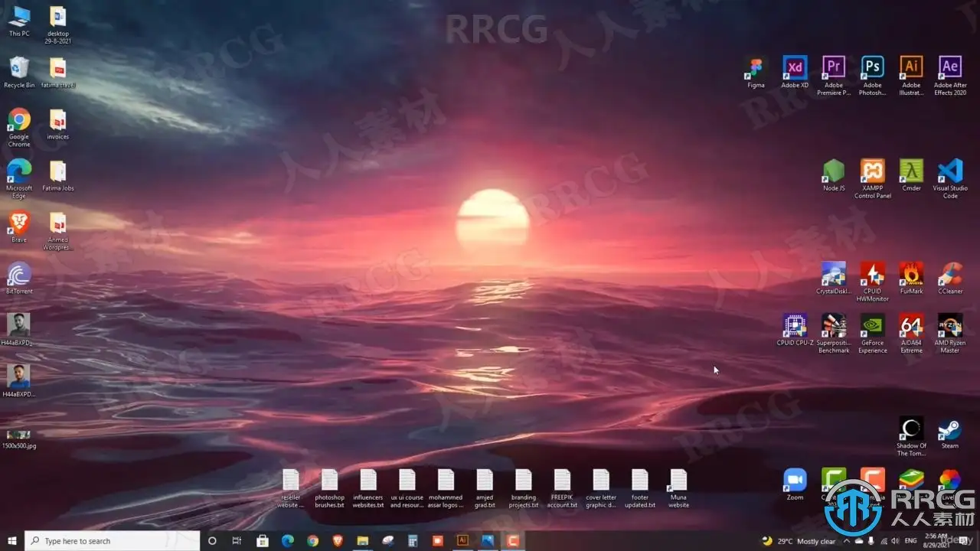
Task: Click the BitTorrent desktop icon
Action: click(19, 279)
